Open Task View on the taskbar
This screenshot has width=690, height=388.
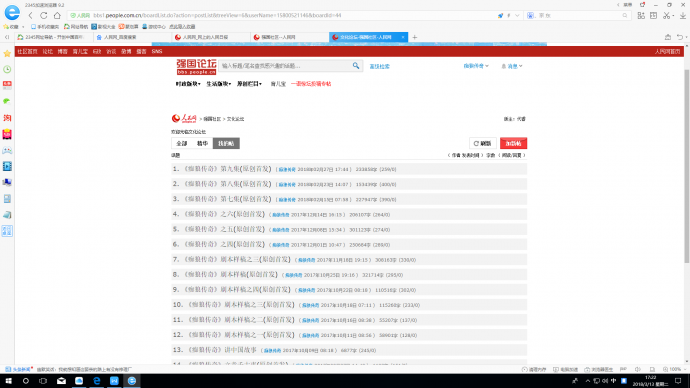point(43,381)
